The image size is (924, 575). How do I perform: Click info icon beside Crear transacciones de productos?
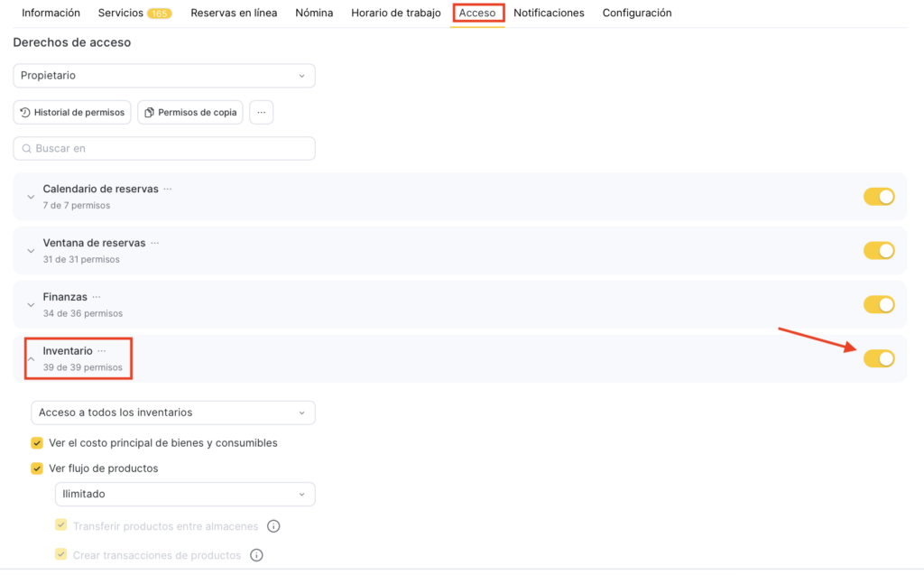pos(256,555)
